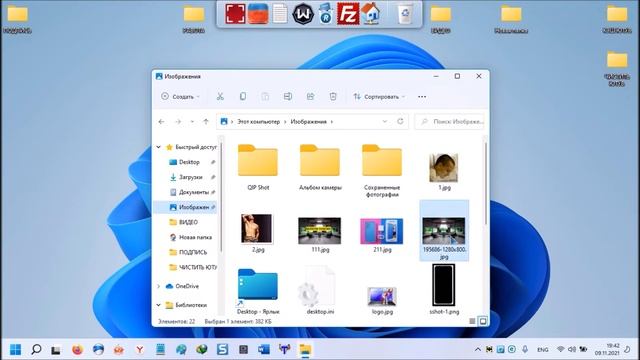The height and width of the screenshot is (360, 640).
Task: Select ПОДПИСЬ folder in the sidebar
Action: [x=193, y=252]
